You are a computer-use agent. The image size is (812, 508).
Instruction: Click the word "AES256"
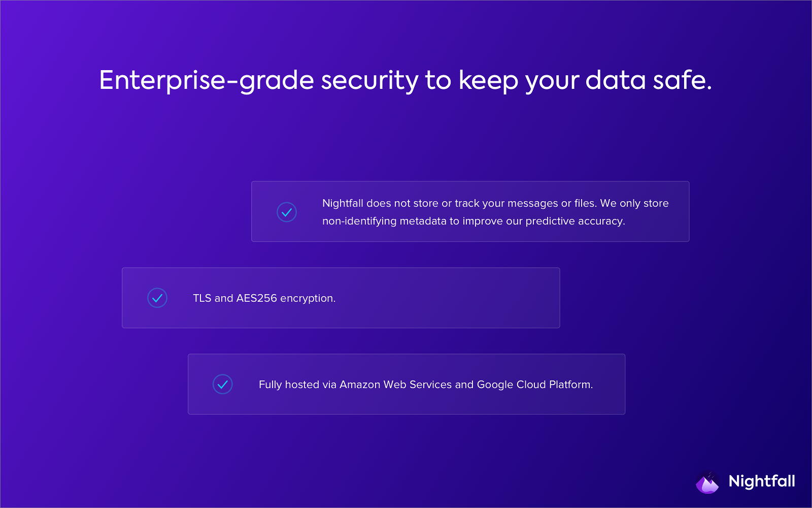257,298
